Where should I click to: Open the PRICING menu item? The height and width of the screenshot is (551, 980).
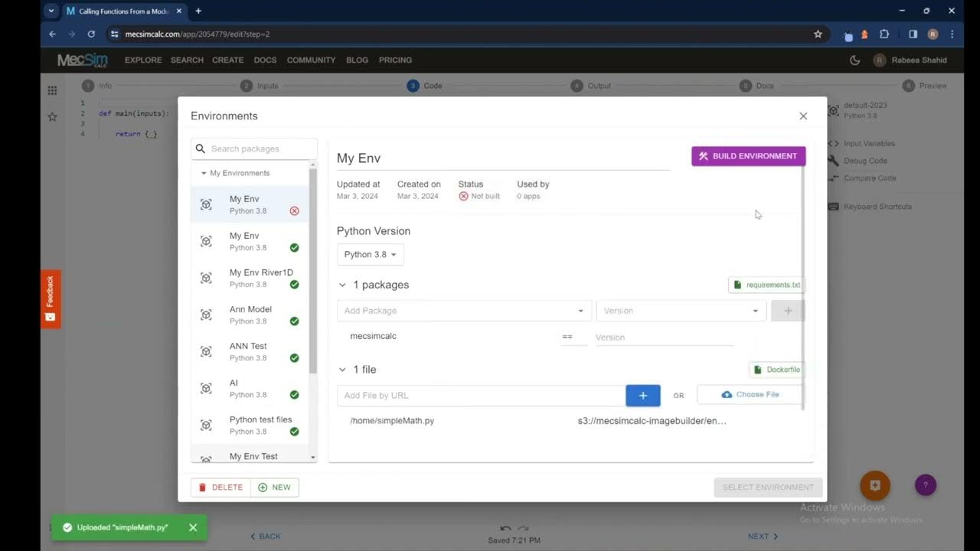click(x=395, y=60)
